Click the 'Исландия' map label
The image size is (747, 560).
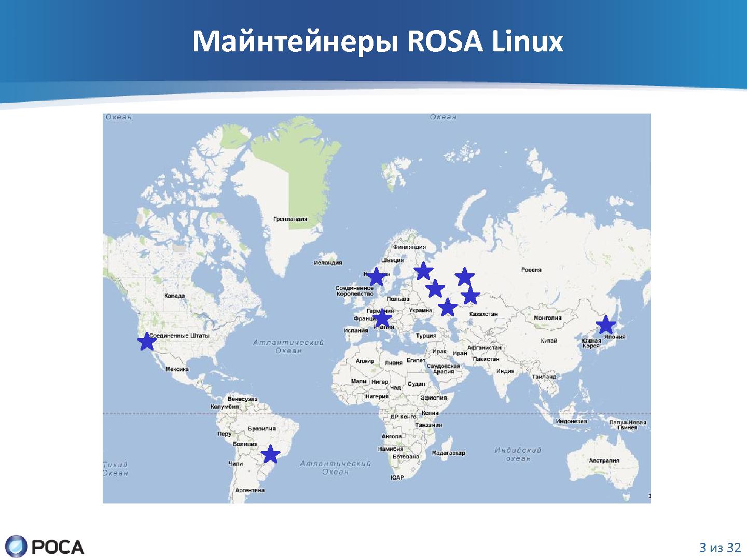pyautogui.click(x=328, y=263)
